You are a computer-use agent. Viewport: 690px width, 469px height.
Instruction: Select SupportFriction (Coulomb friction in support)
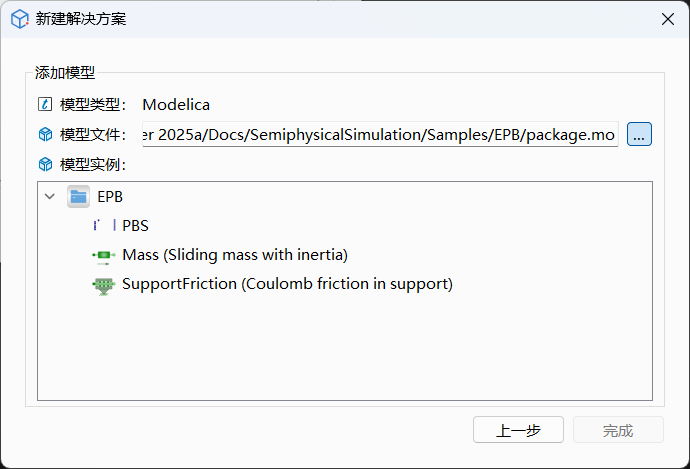pos(287,284)
